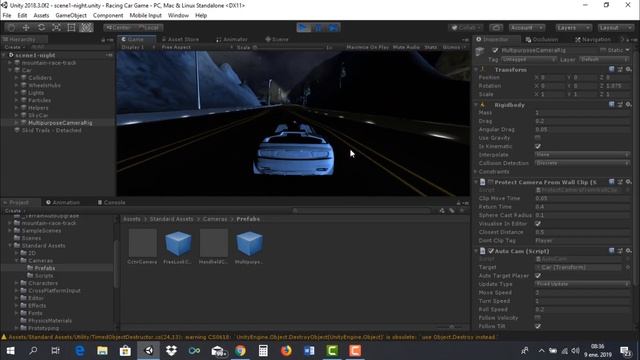Open Word from taskbar
The width and height of the screenshot is (640, 360).
click(x=309, y=351)
